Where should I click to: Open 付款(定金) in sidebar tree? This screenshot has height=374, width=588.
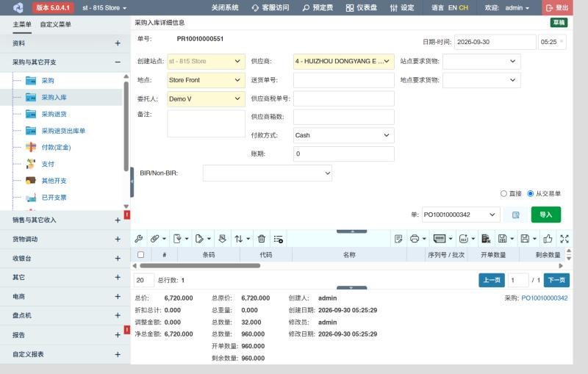tap(56, 147)
